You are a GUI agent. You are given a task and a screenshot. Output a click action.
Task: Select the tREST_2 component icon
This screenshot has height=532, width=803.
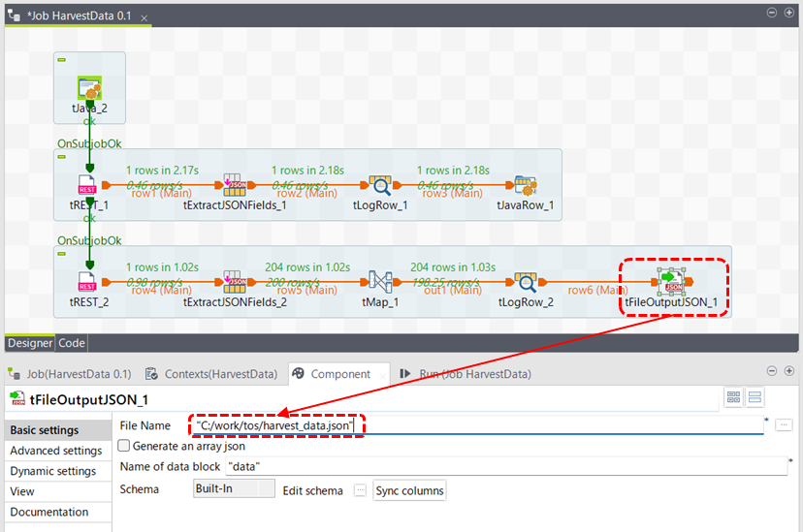(86, 282)
